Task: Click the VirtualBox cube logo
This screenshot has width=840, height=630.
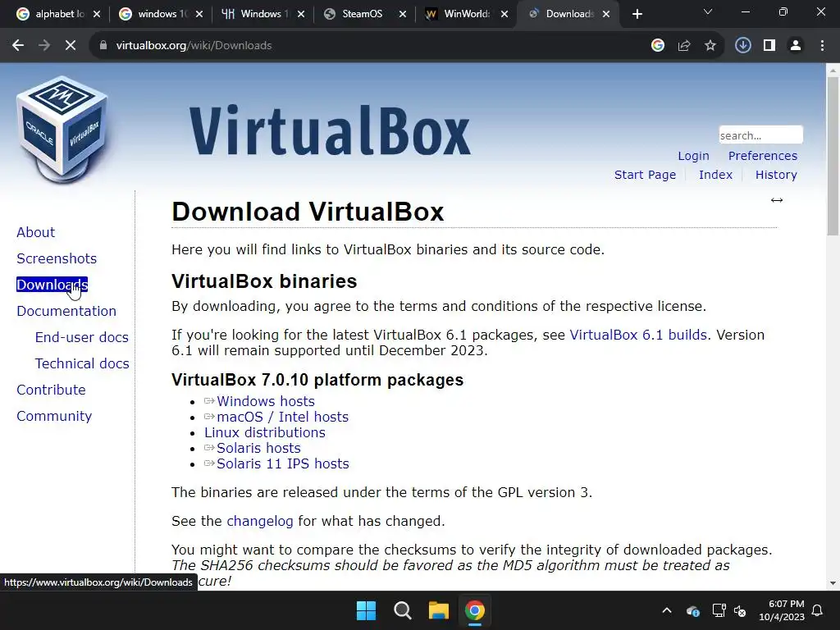Action: (x=62, y=130)
